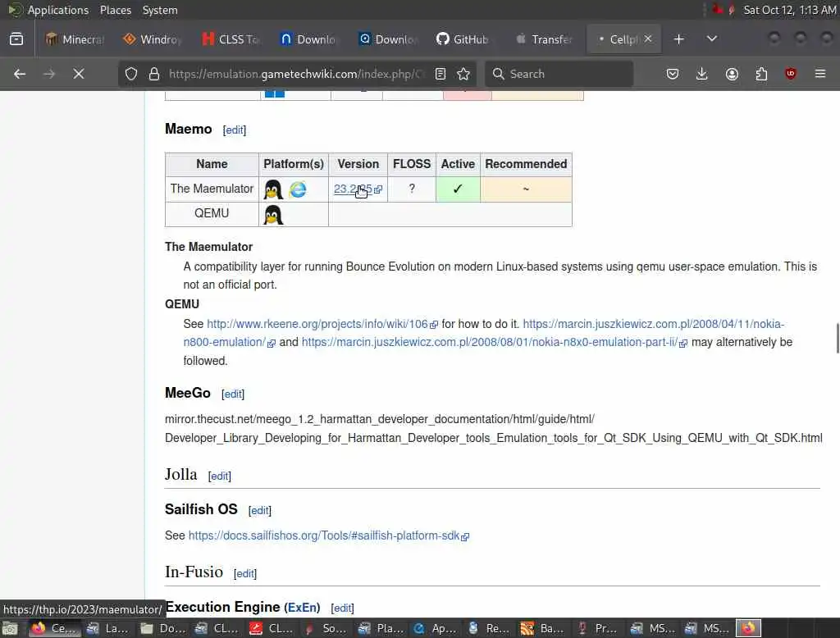The width and height of the screenshot is (840, 638).
Task: Open the tracking protection shield icon
Action: point(131,74)
